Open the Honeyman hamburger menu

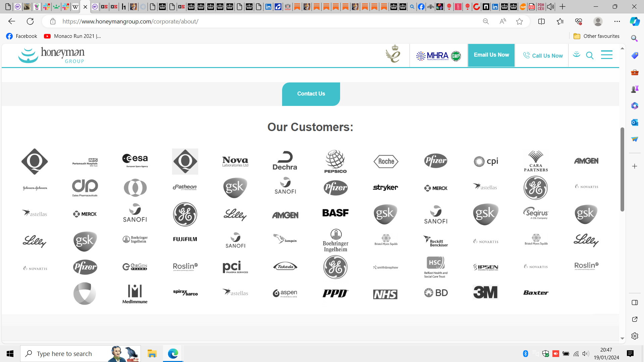click(606, 55)
